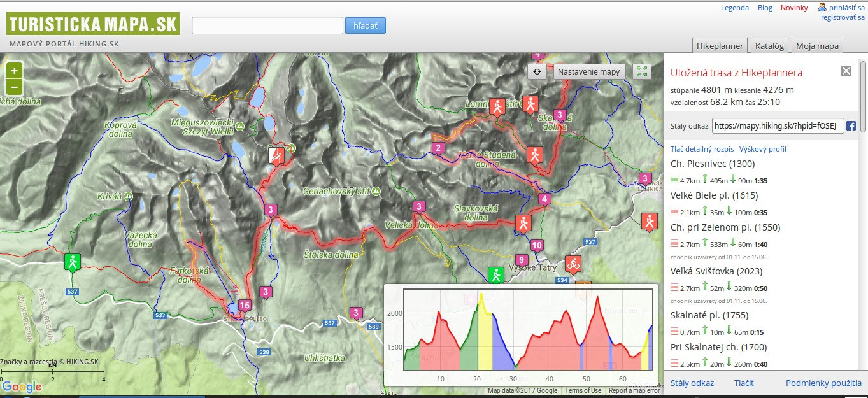
Task: Open the Výškový profil link
Action: pos(763,149)
